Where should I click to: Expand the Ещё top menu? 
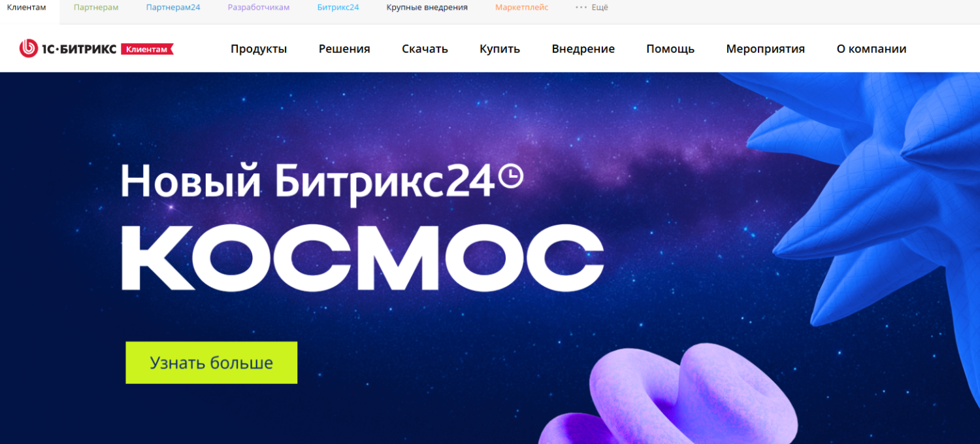click(x=591, y=8)
